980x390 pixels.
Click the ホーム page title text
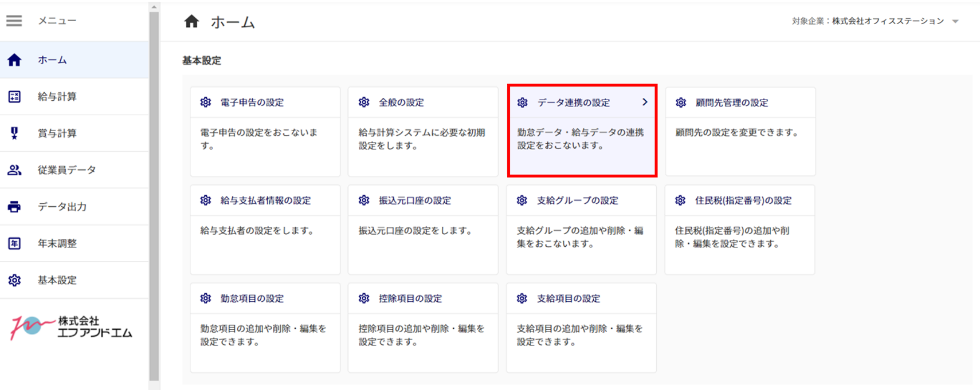tap(233, 22)
